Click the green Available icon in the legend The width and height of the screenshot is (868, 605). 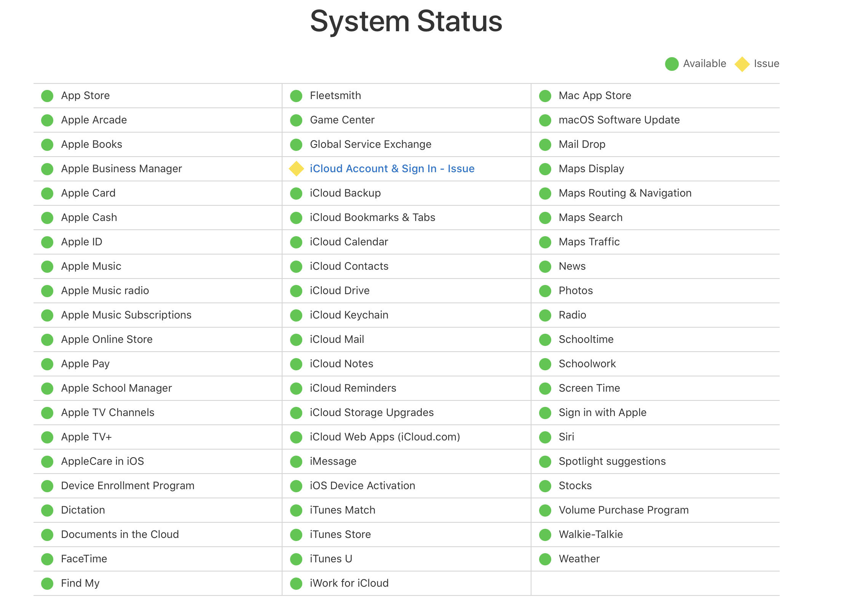pyautogui.click(x=672, y=64)
